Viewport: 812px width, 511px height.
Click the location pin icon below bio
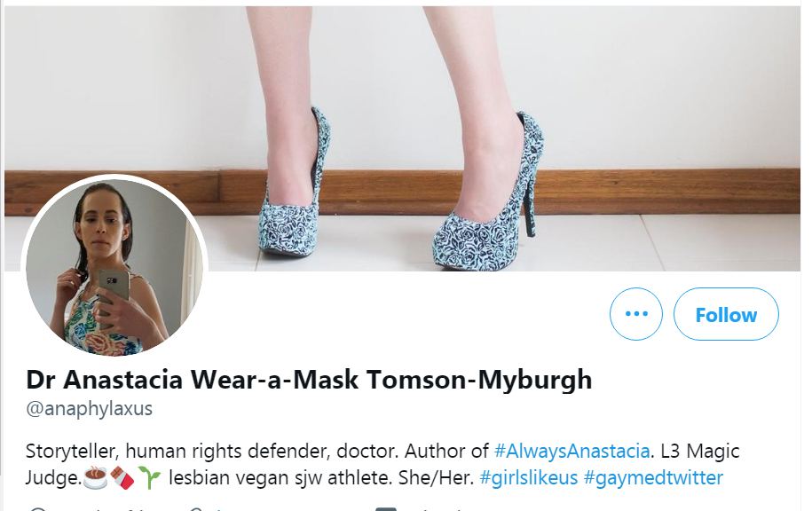click(37, 509)
